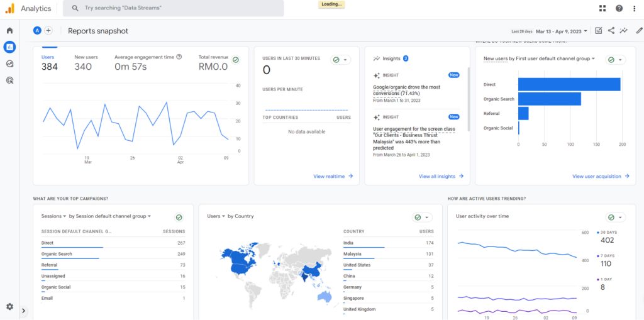Open the Users dropdown on Country card
The width and height of the screenshot is (644, 320).
click(x=216, y=216)
